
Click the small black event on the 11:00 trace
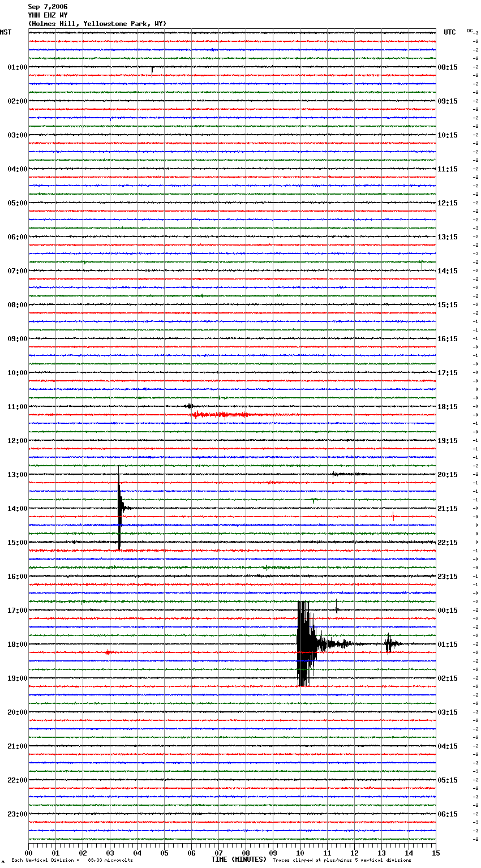coord(190,406)
